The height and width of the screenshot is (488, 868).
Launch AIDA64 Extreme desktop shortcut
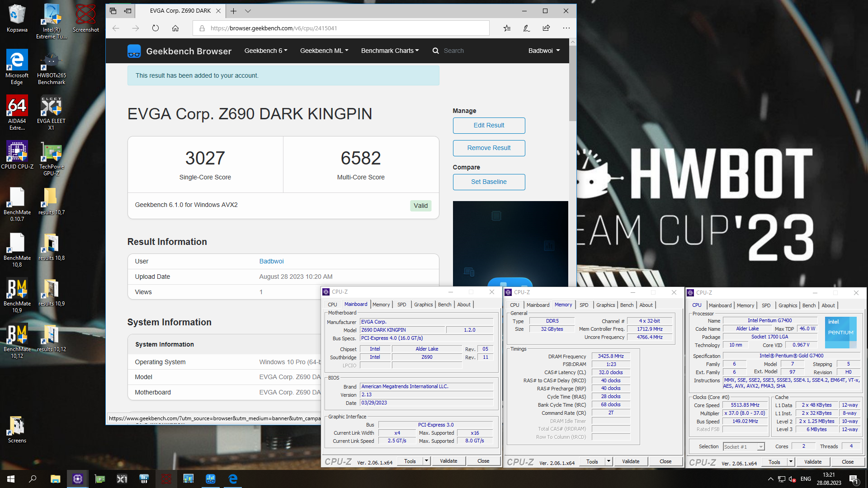[x=17, y=113]
